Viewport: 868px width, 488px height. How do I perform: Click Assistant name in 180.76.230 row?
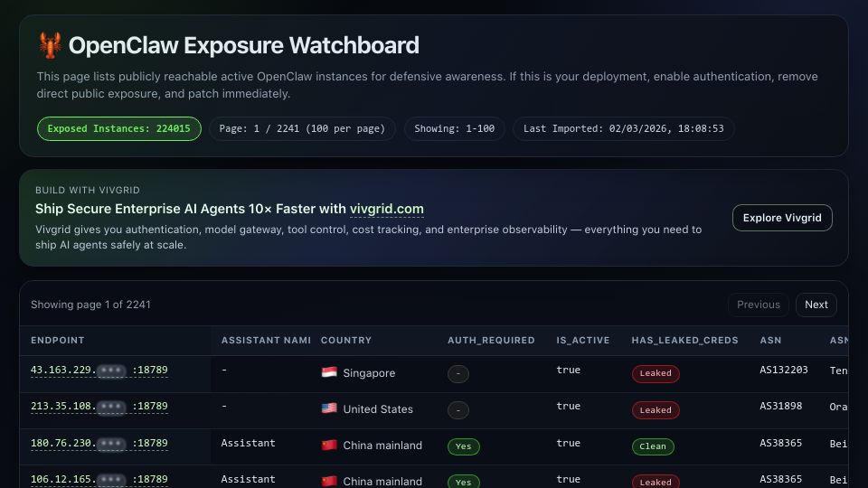(248, 443)
